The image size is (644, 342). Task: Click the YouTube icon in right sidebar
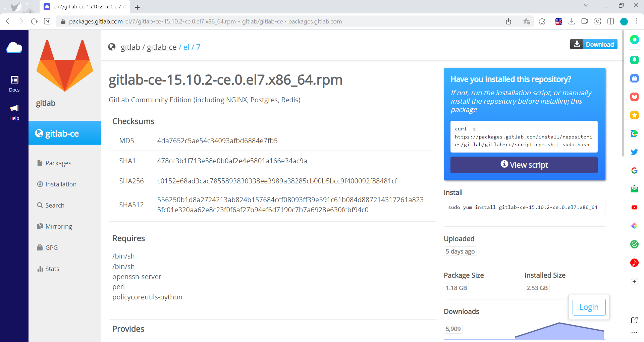634,208
